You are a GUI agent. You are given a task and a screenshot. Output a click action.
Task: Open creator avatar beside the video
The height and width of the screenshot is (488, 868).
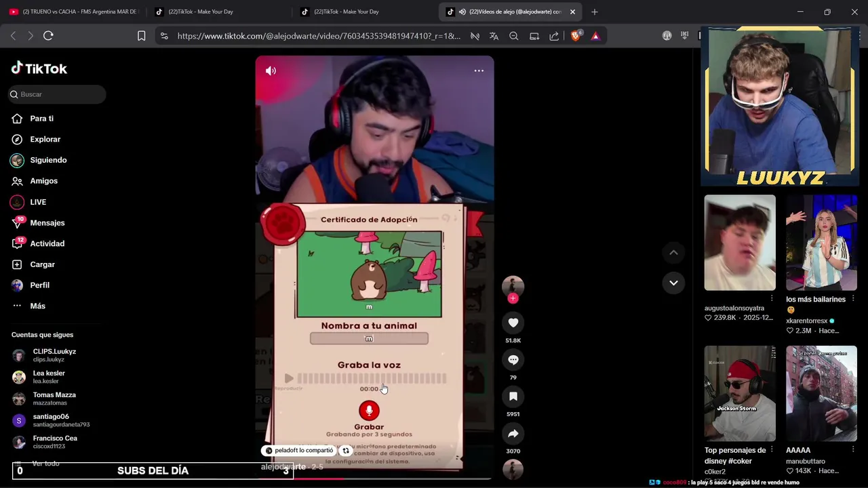pyautogui.click(x=513, y=285)
